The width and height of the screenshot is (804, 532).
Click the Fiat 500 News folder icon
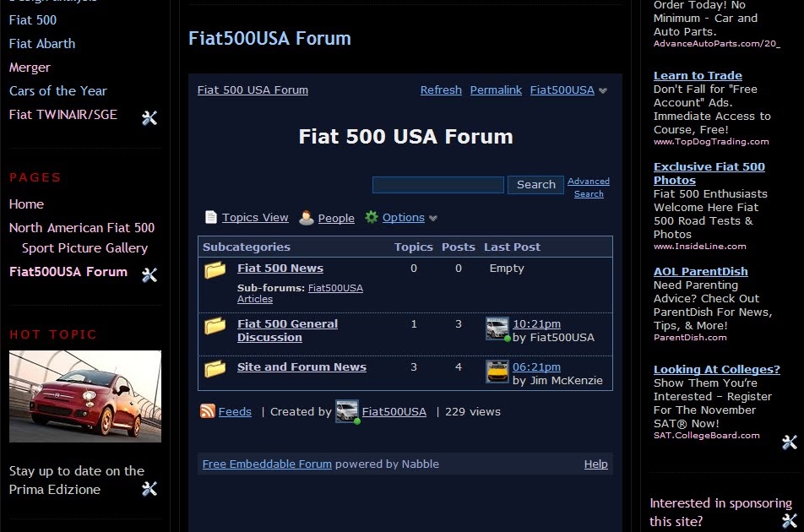[215, 269]
